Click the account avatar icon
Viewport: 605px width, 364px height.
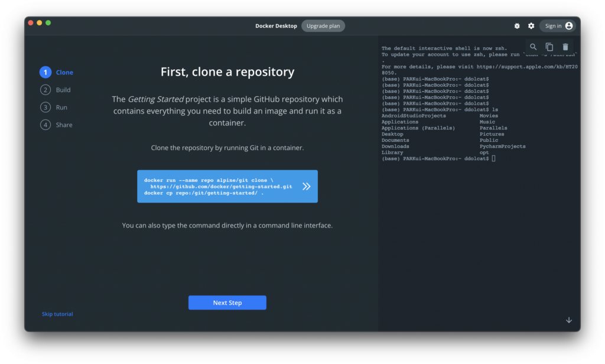tap(568, 26)
